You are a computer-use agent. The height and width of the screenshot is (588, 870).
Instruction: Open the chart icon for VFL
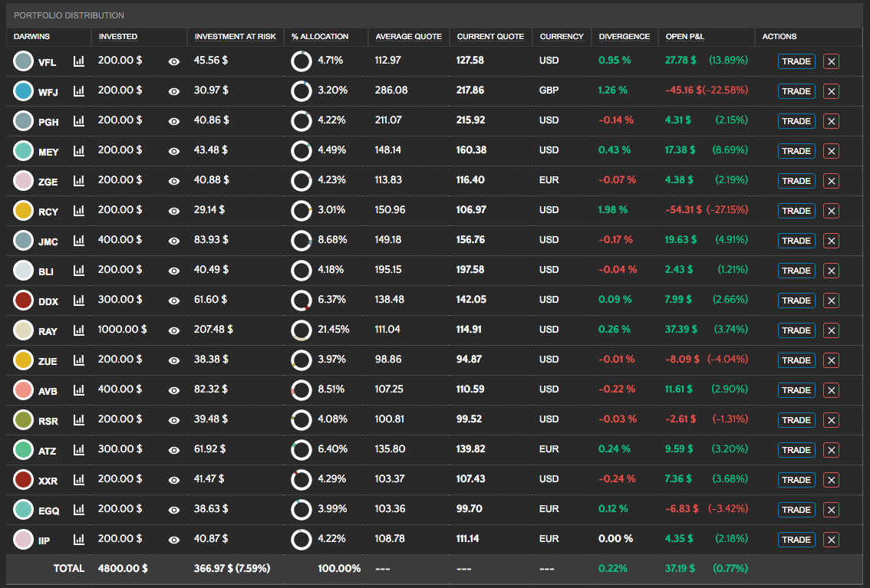[79, 61]
